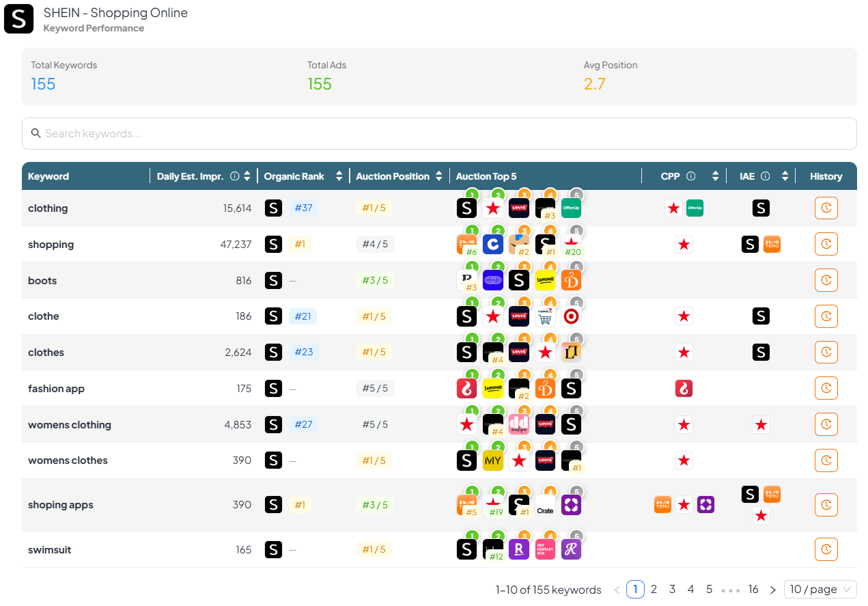Click the search magnifier icon

tap(36, 133)
